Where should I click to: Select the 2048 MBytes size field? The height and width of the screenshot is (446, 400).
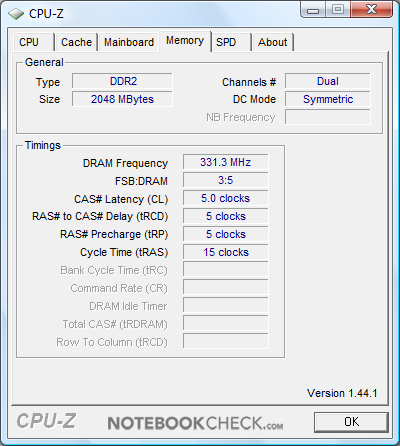(x=122, y=99)
